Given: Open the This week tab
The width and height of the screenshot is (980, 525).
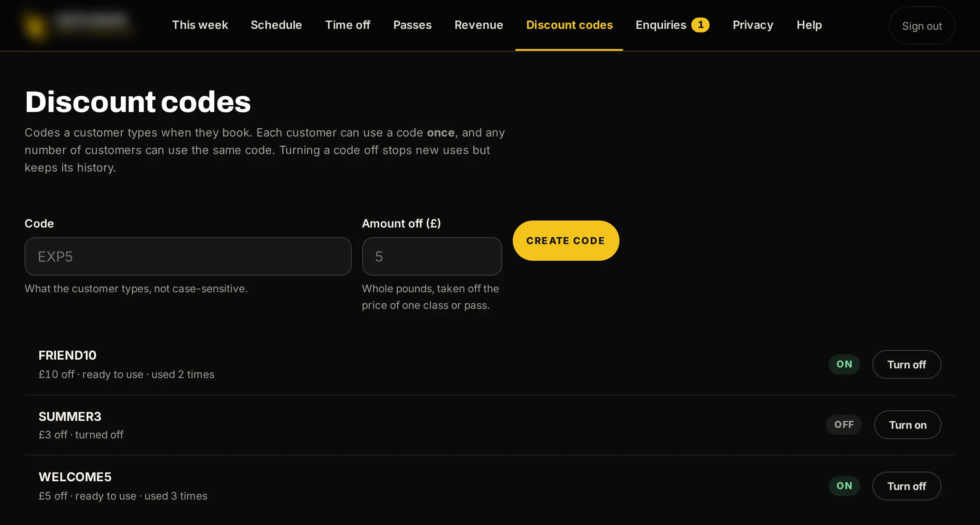Looking at the screenshot, I should (x=200, y=25).
